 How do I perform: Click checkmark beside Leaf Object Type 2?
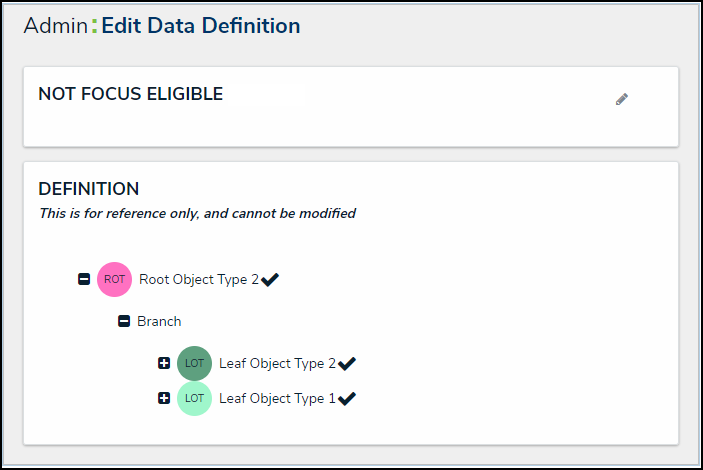point(348,364)
